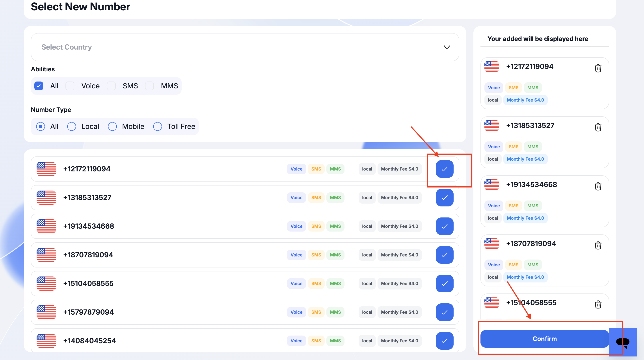Click trash icon beside +19134534668
Image resolution: width=644 pixels, height=360 pixels.
click(598, 186)
